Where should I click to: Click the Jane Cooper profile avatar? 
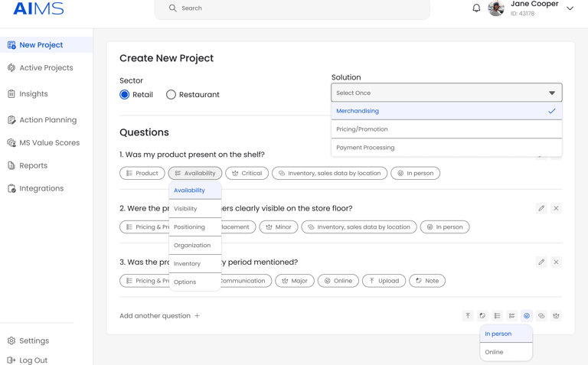tap(496, 8)
